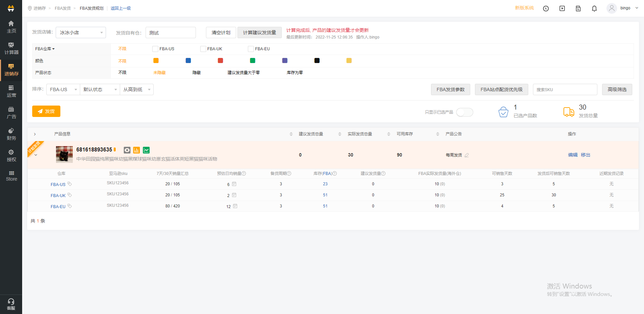The height and width of the screenshot is (314, 644).
Task: Click help icon beside 预估日均销量
Action: point(244,174)
